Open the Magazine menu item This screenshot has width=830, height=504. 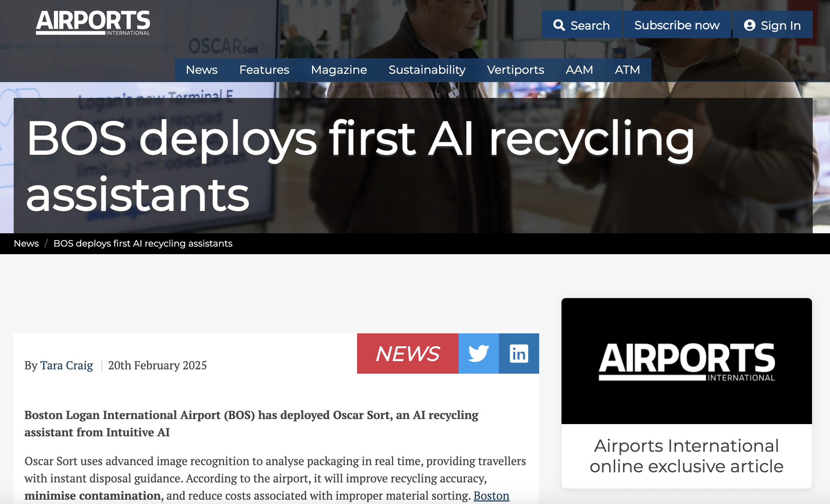point(339,70)
